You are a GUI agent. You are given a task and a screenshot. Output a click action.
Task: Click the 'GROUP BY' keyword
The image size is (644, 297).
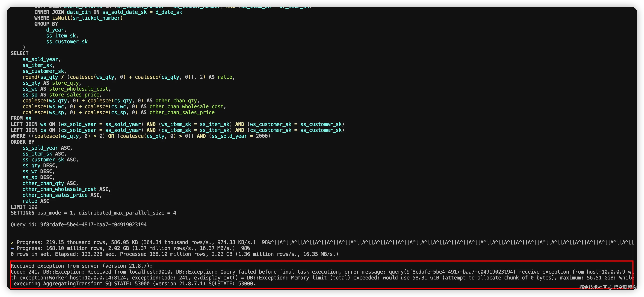coord(46,24)
